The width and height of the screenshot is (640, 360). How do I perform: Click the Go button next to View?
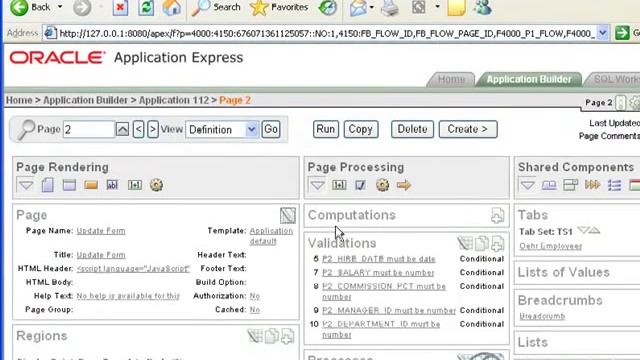271,129
